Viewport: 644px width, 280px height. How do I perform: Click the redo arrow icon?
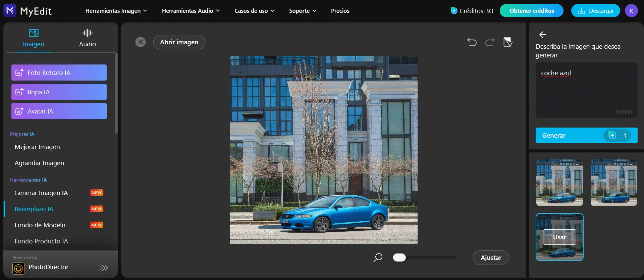[x=490, y=42]
